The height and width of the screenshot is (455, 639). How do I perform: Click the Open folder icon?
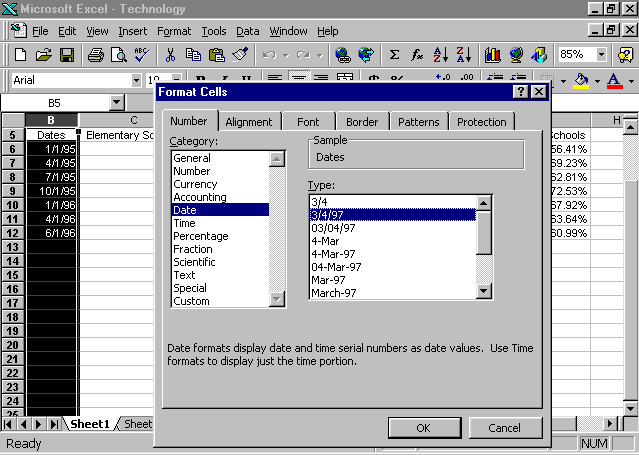click(x=44, y=55)
